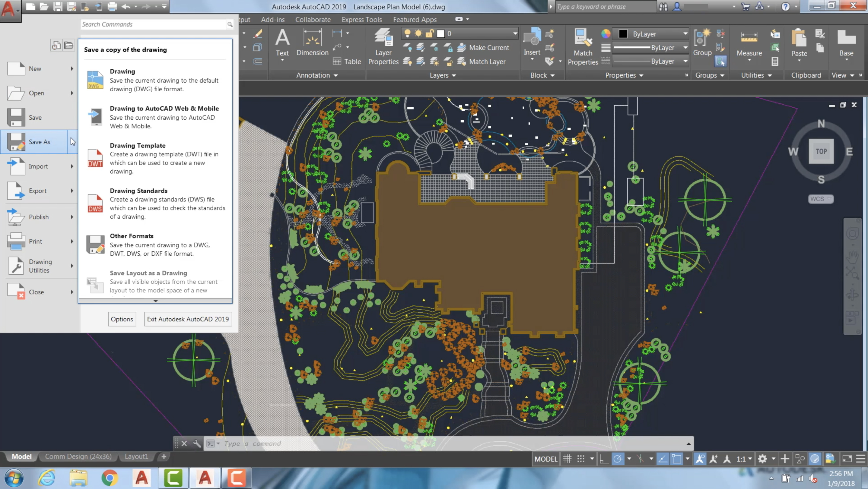
Task: Click Exit Autodesk AutoCAD 2019 button
Action: coord(188,319)
